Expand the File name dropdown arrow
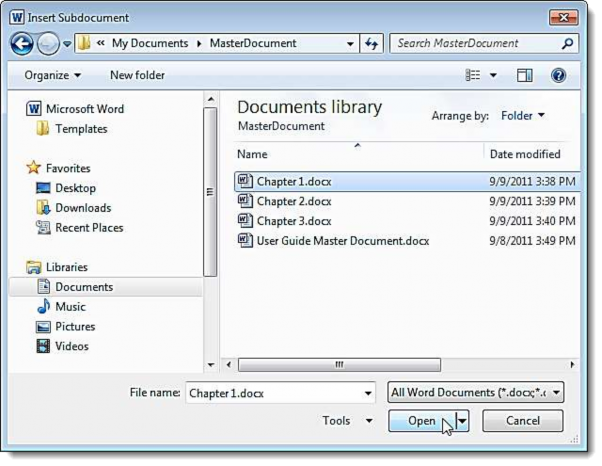Viewport: 602px width, 466px height. [368, 393]
